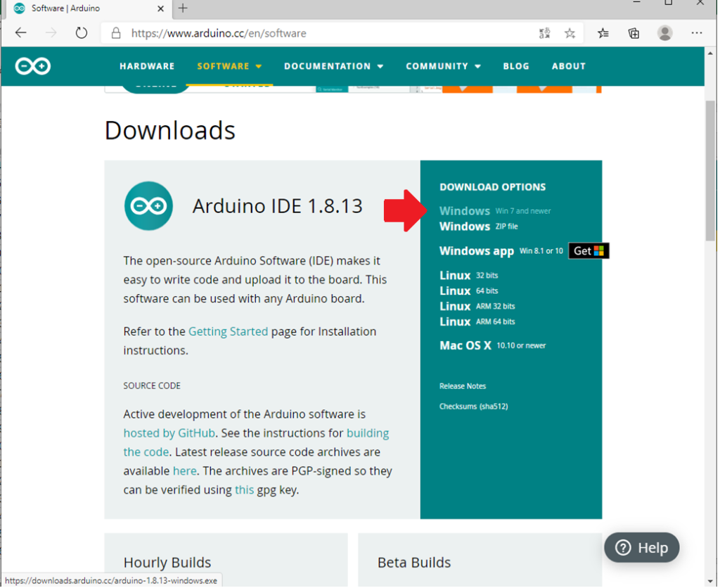Open a new browser tab
The width and height of the screenshot is (720, 588).
click(x=183, y=8)
